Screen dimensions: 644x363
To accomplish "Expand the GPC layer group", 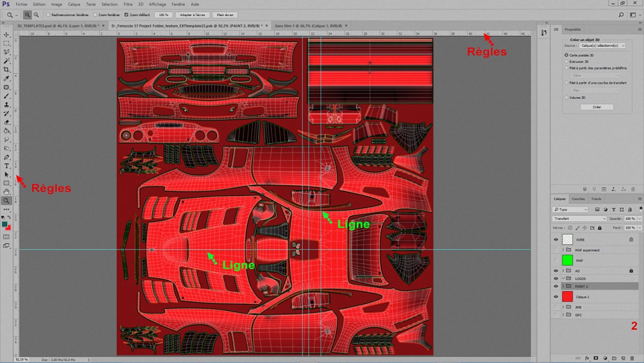I will point(563,315).
